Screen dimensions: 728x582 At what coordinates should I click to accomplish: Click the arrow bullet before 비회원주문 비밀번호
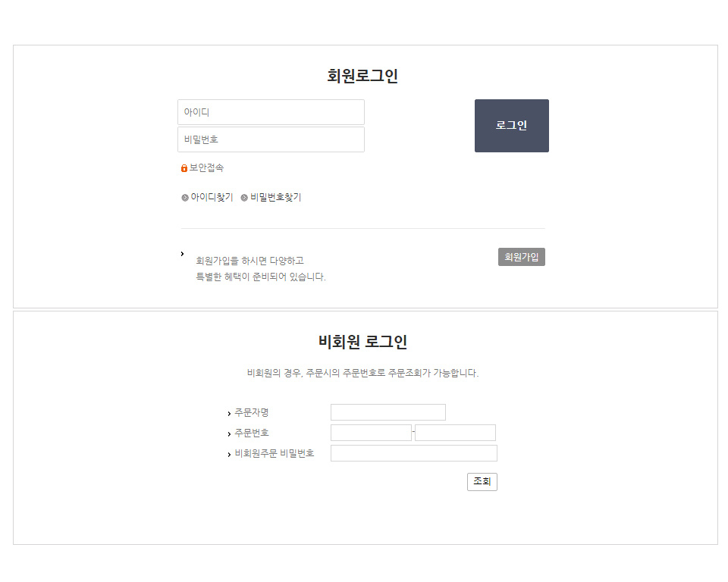229,455
